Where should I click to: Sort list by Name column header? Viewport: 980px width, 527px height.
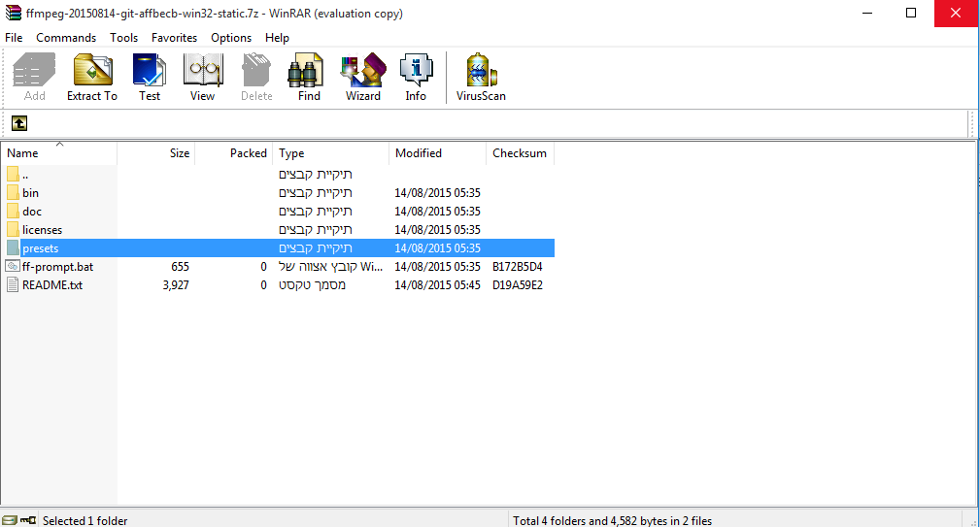click(58, 153)
